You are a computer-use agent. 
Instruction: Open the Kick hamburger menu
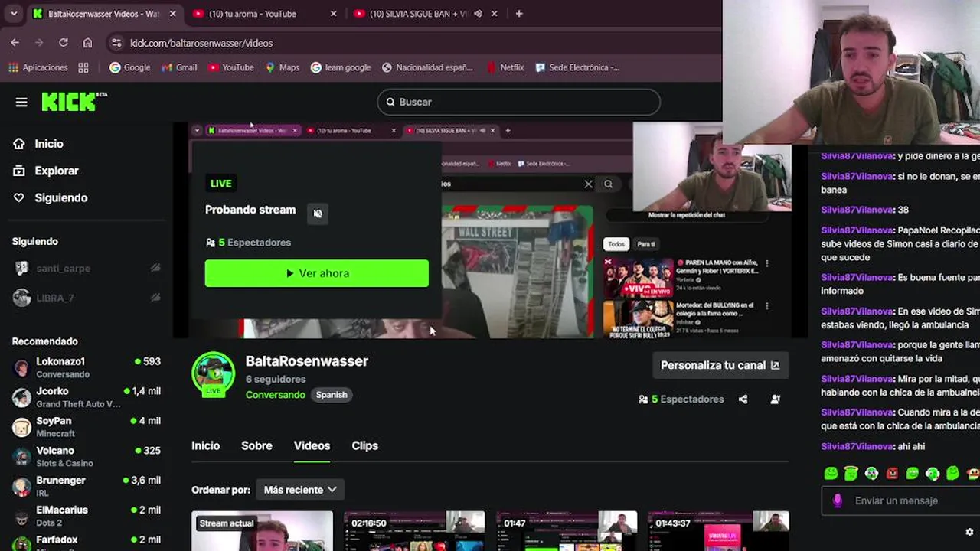point(21,102)
